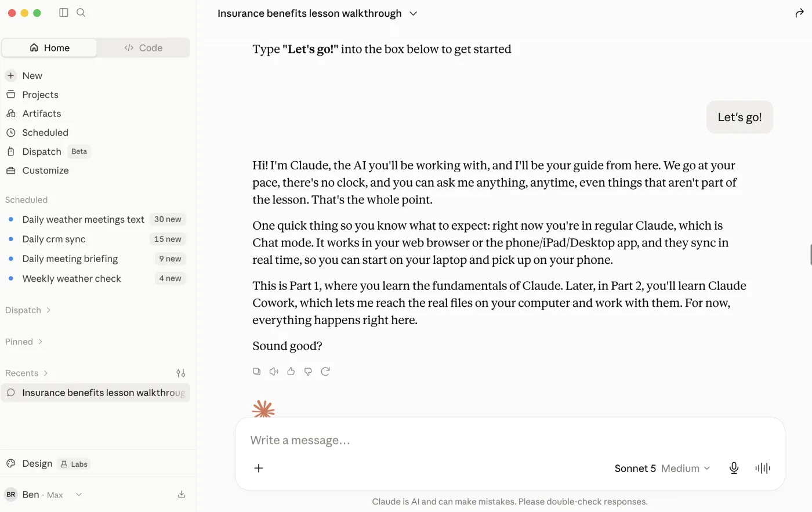Click the macOS green fullscreen button
The image size is (812, 512).
pos(37,13)
